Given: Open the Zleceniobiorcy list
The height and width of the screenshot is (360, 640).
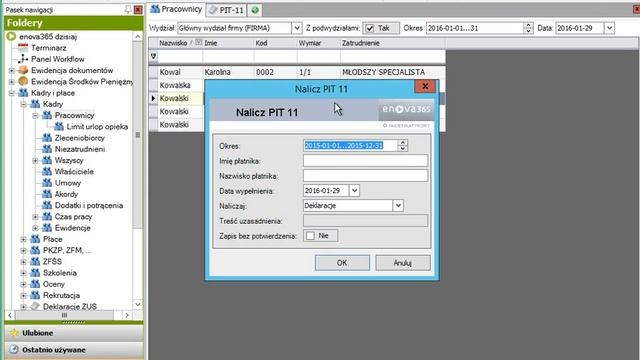Looking at the screenshot, I should pos(80,138).
